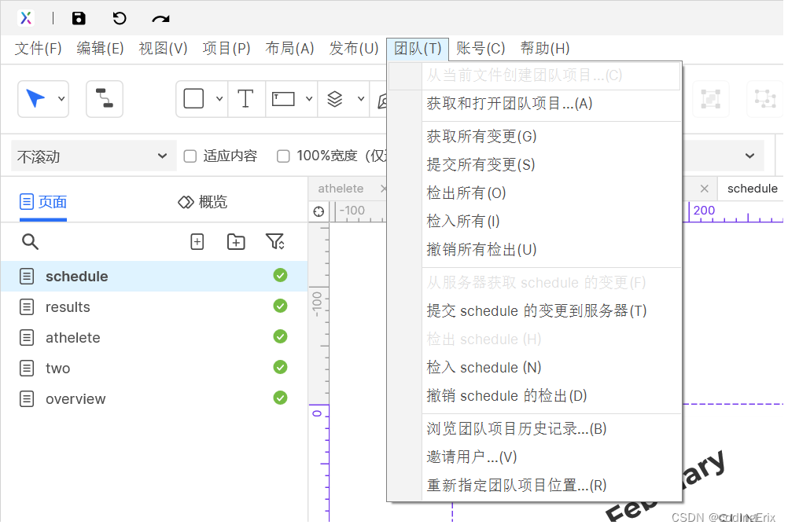788x532 pixels.
Task: Choose 浏览团队项目历史记录...(B)
Action: (x=535, y=428)
